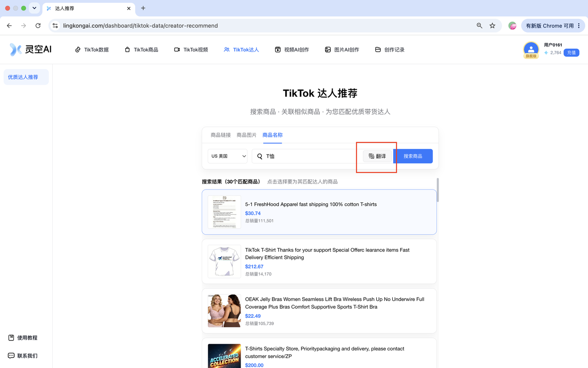Image resolution: width=588 pixels, height=368 pixels.
Task: Click 总销量14,170 sales text
Action: (258, 274)
